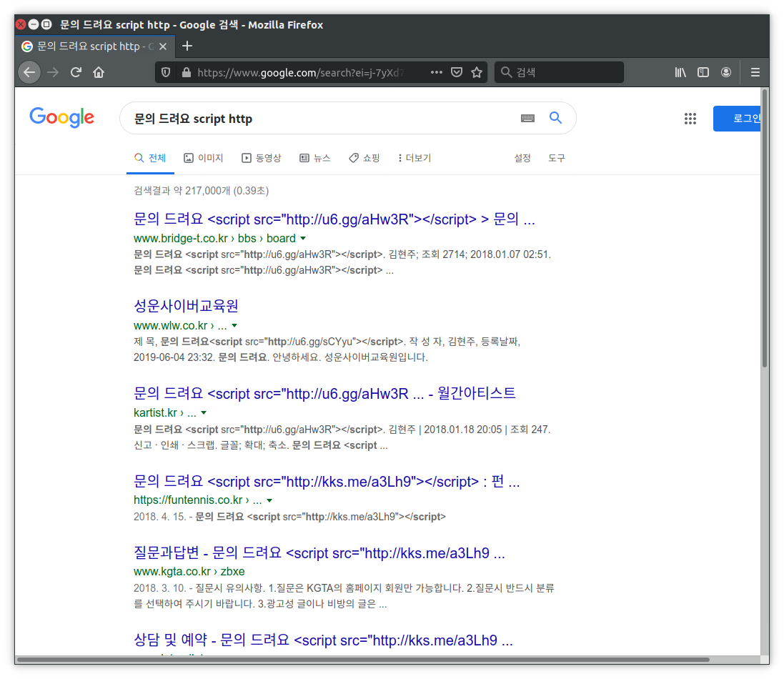Open the 상담 및 예약 result

(x=323, y=640)
